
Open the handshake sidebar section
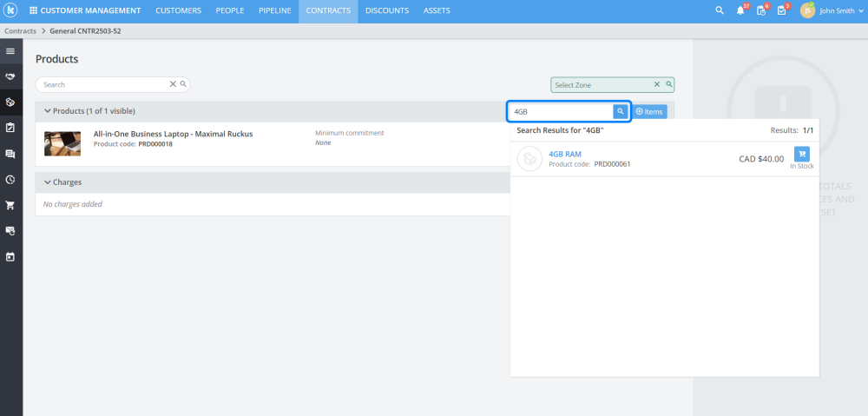pos(10,76)
